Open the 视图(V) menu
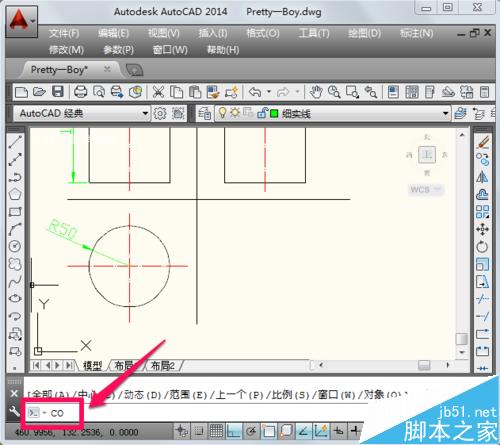Screen dimensions: 500x445 163,33
